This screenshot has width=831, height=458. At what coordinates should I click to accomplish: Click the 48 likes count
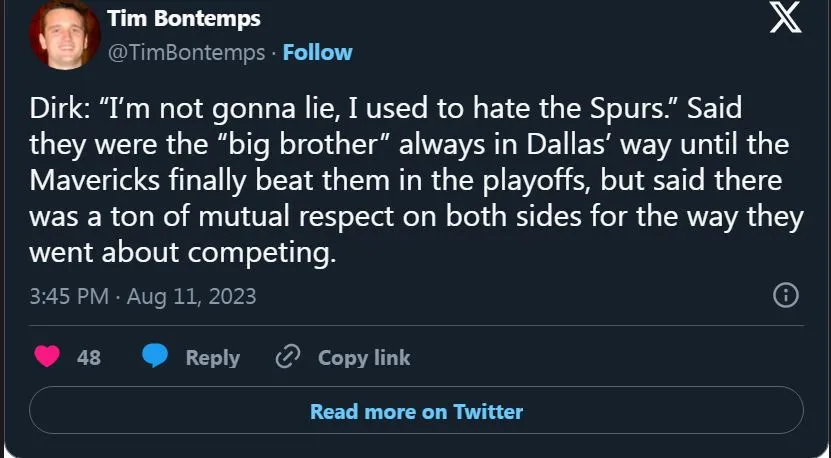click(88, 357)
